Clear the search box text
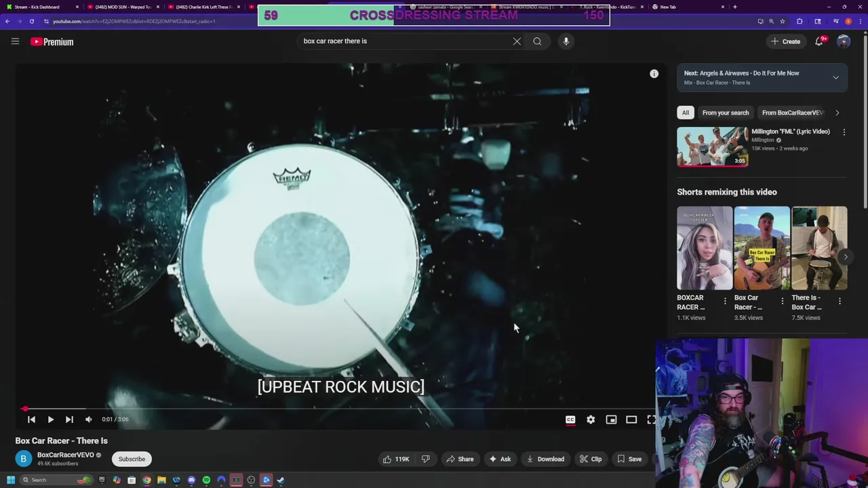The width and height of the screenshot is (868, 488). click(x=517, y=41)
